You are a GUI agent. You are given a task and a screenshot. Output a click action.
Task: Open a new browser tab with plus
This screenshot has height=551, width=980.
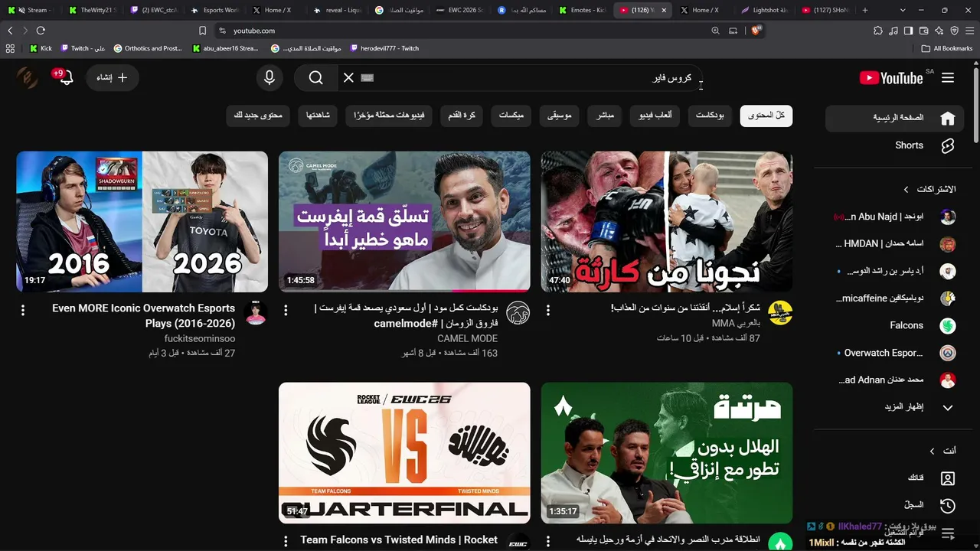(865, 10)
